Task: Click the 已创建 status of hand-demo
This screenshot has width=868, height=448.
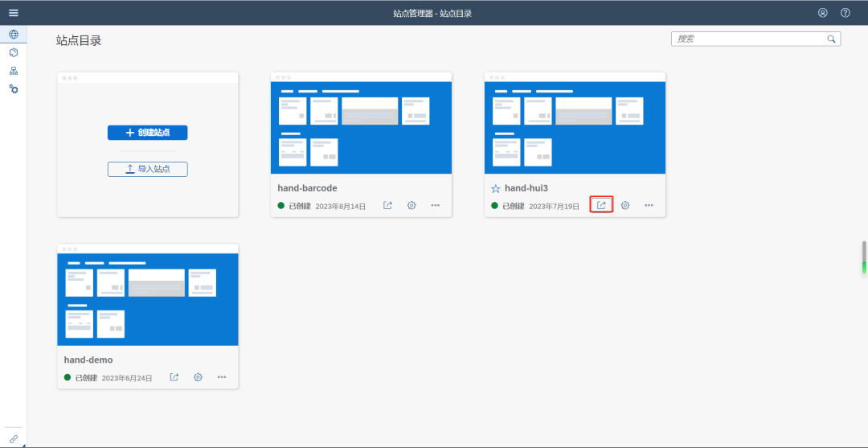Action: pos(86,378)
